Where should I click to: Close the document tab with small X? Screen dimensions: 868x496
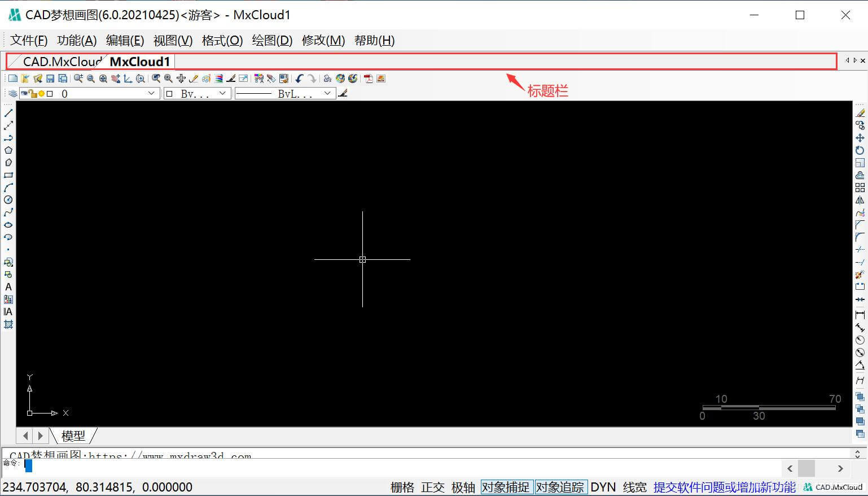[x=862, y=60]
